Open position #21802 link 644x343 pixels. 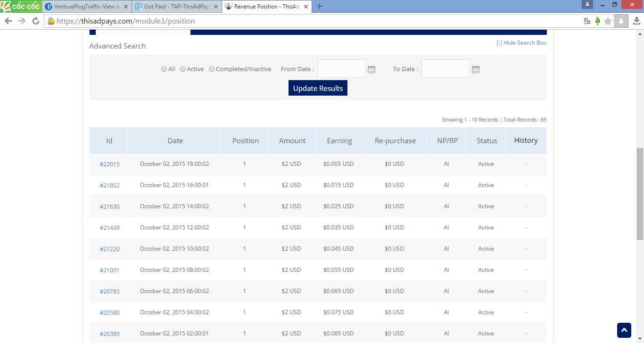[110, 186]
